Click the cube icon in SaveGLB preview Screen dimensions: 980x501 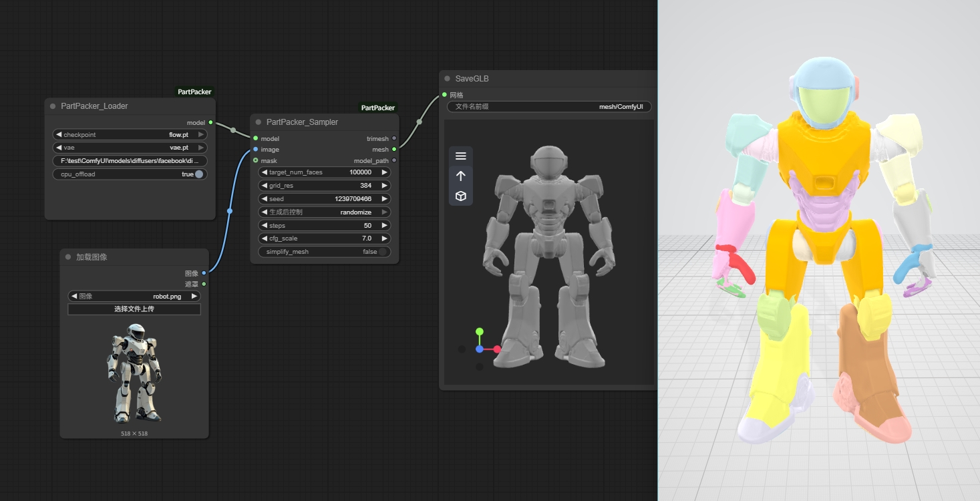pyautogui.click(x=460, y=196)
